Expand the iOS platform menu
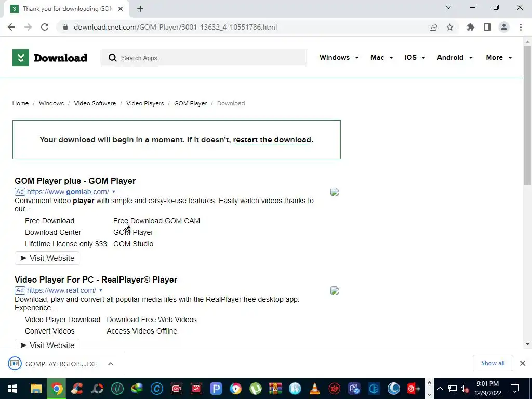This screenshot has width=532, height=399. pyautogui.click(x=415, y=57)
